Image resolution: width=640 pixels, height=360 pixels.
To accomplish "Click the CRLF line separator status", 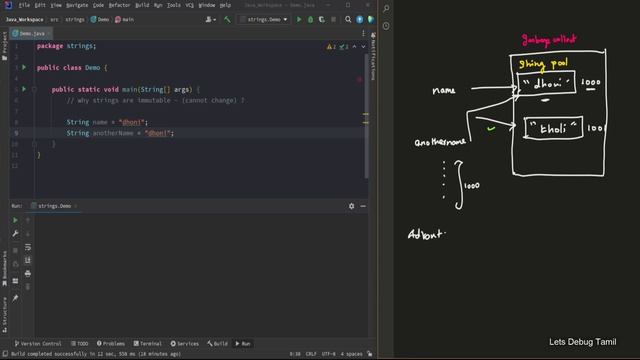I will point(311,354).
